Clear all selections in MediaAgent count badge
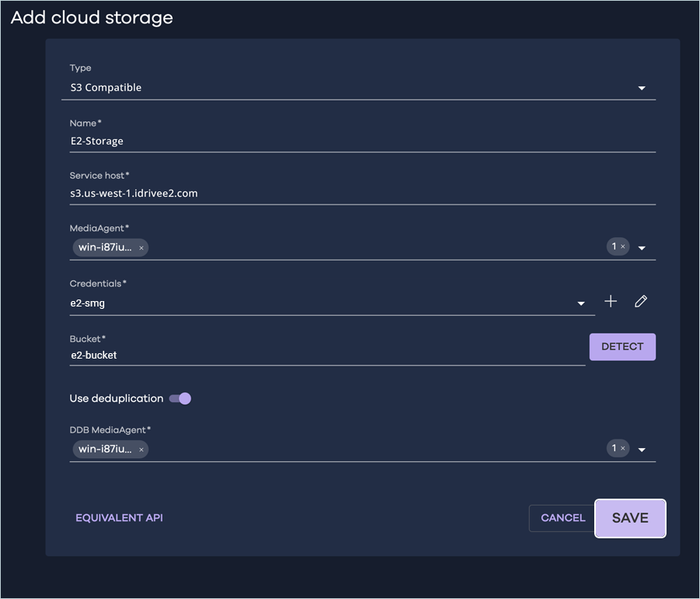 pos(622,247)
